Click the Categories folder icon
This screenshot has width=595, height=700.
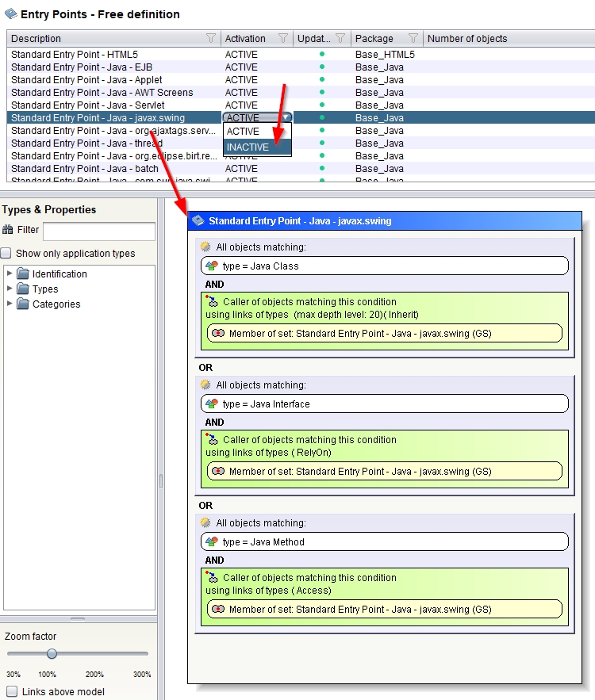(x=23, y=304)
